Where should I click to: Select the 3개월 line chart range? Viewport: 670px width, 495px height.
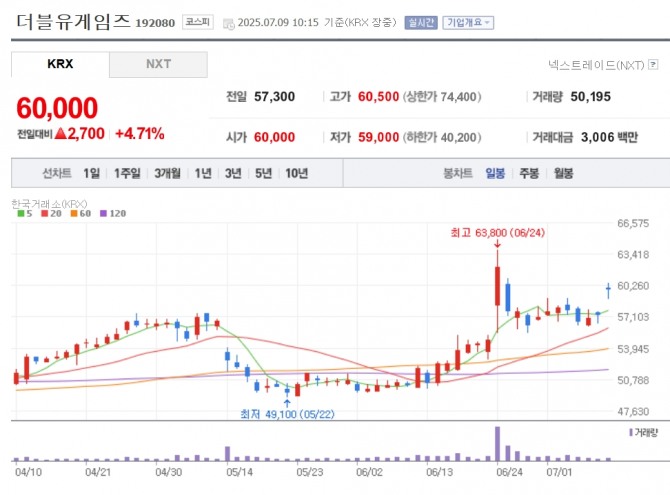click(167, 173)
